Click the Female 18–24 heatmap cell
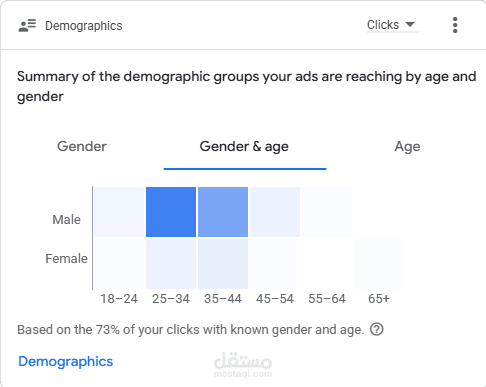 coord(119,264)
